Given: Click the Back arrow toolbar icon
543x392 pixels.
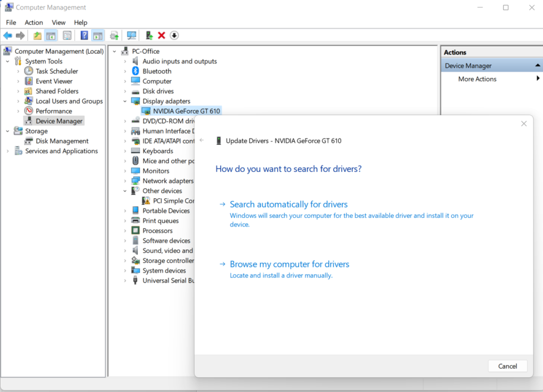Looking at the screenshot, I should point(7,36).
